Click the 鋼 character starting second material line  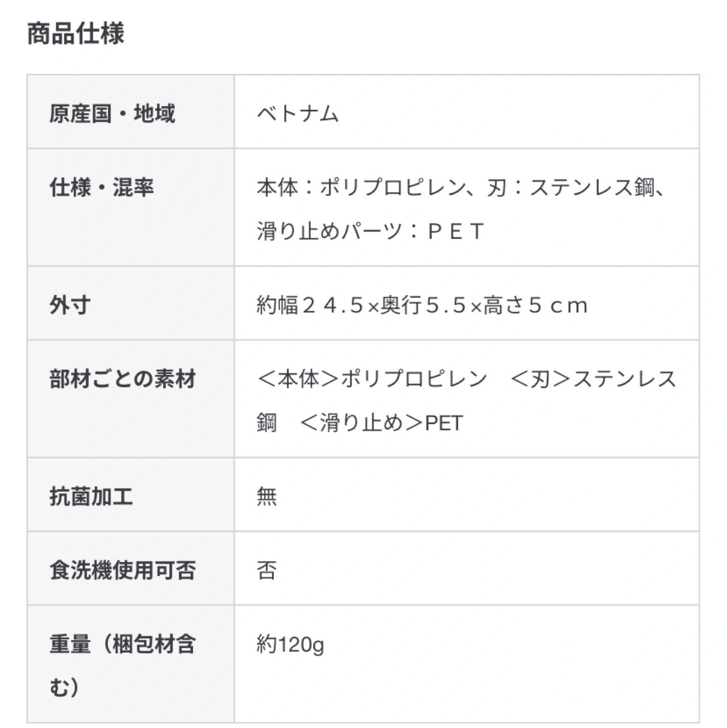267,423
